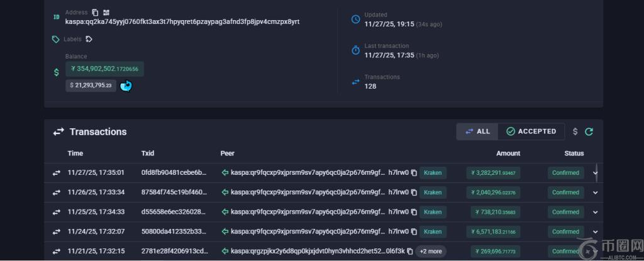Click the add label tag icon
Screen dimensions: 644x261
coord(89,39)
